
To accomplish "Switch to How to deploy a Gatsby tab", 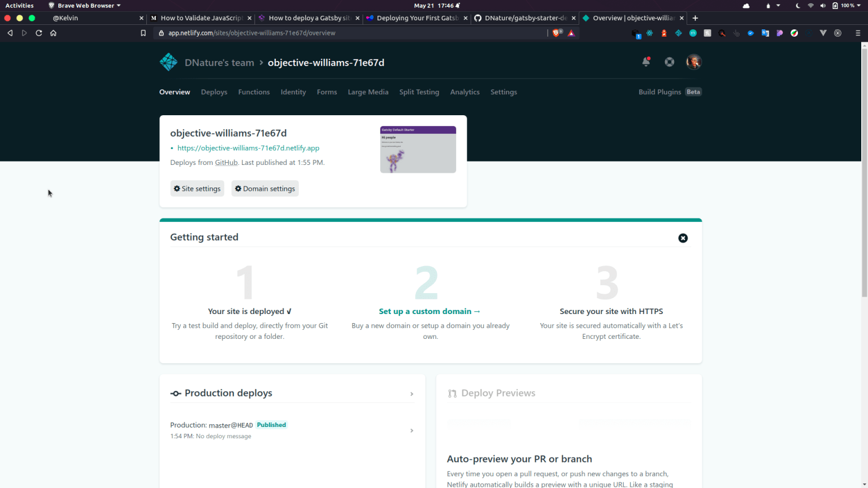I will pos(309,18).
